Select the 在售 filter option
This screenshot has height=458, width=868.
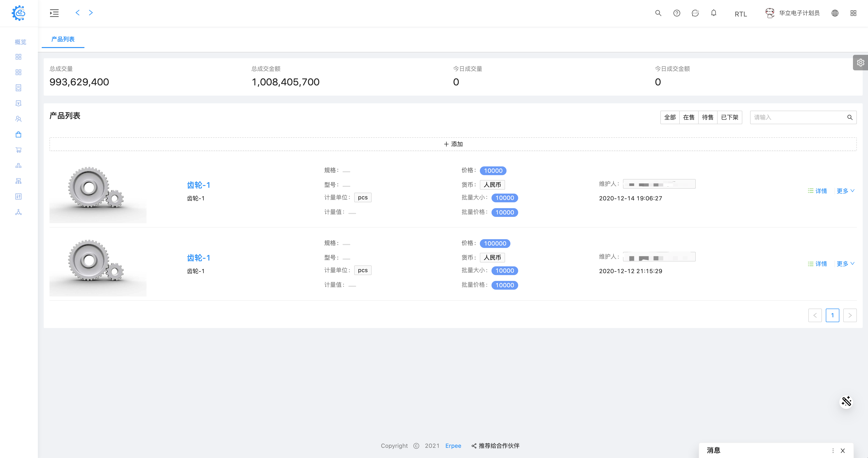tap(689, 117)
